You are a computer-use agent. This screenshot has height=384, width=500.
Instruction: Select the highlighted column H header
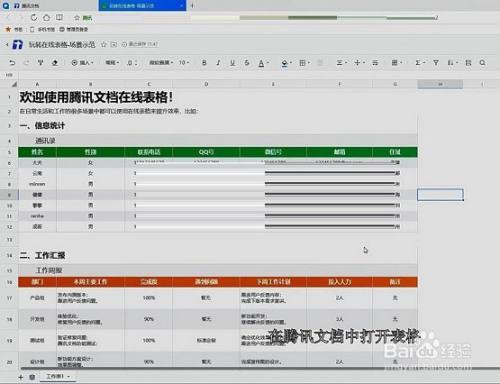pyautogui.click(x=440, y=84)
